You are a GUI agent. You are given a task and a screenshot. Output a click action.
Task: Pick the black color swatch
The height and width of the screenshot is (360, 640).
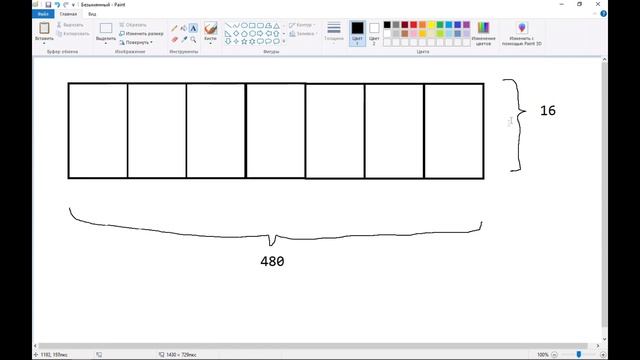pos(387,25)
